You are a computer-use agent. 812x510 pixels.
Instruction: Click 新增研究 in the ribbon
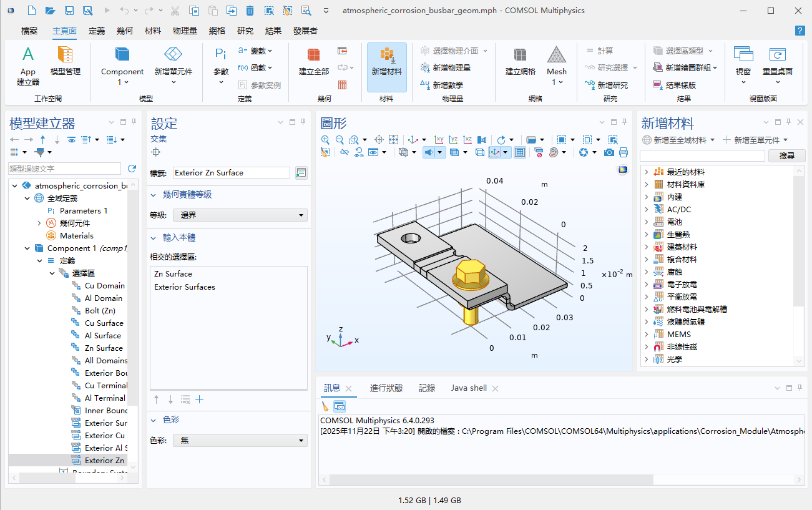click(607, 85)
